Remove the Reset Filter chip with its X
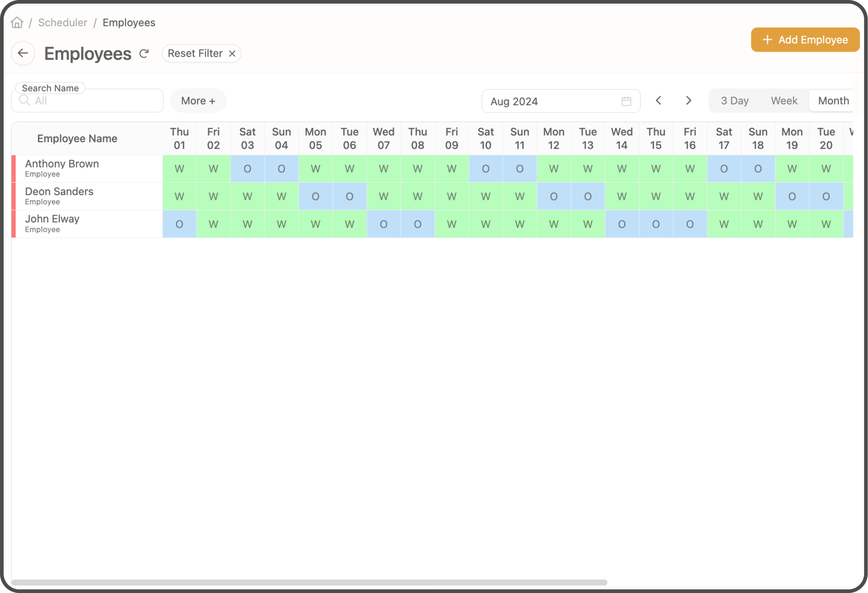This screenshot has height=593, width=868. pos(232,53)
